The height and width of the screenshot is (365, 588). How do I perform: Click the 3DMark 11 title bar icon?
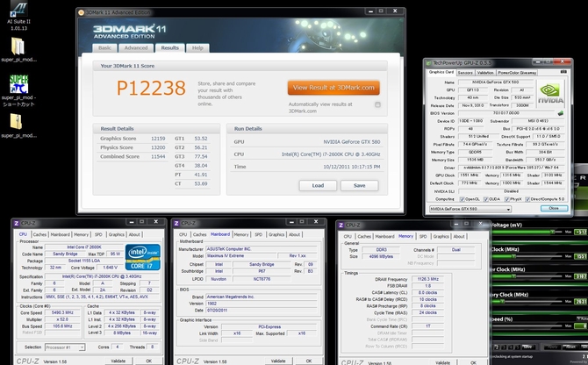pyautogui.click(x=81, y=12)
